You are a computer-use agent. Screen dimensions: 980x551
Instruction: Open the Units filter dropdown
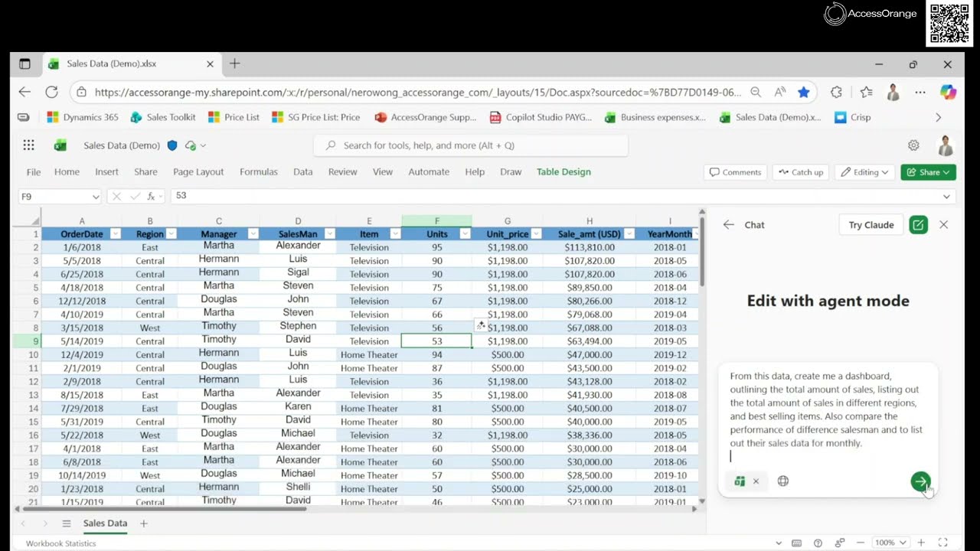pos(465,234)
